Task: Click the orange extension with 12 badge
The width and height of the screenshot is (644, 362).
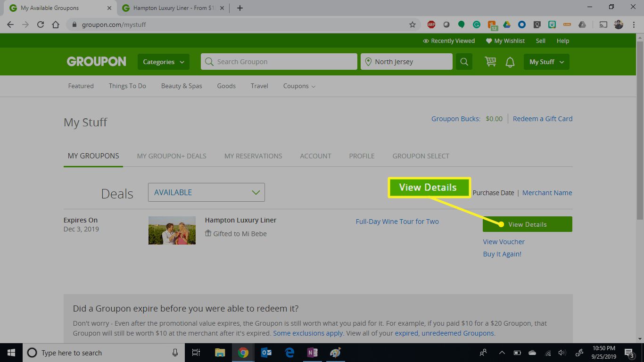Action: pyautogui.click(x=492, y=25)
